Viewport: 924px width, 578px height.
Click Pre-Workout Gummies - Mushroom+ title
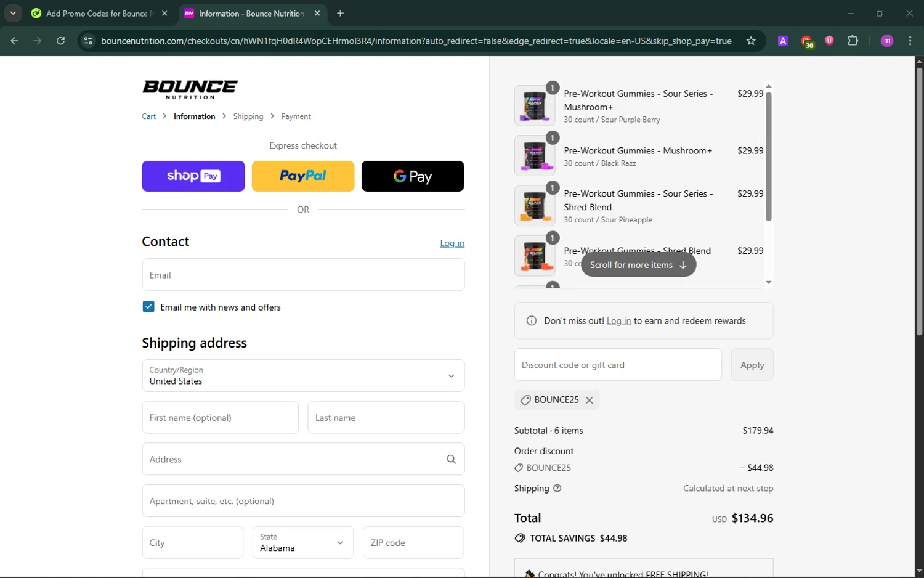click(x=638, y=150)
